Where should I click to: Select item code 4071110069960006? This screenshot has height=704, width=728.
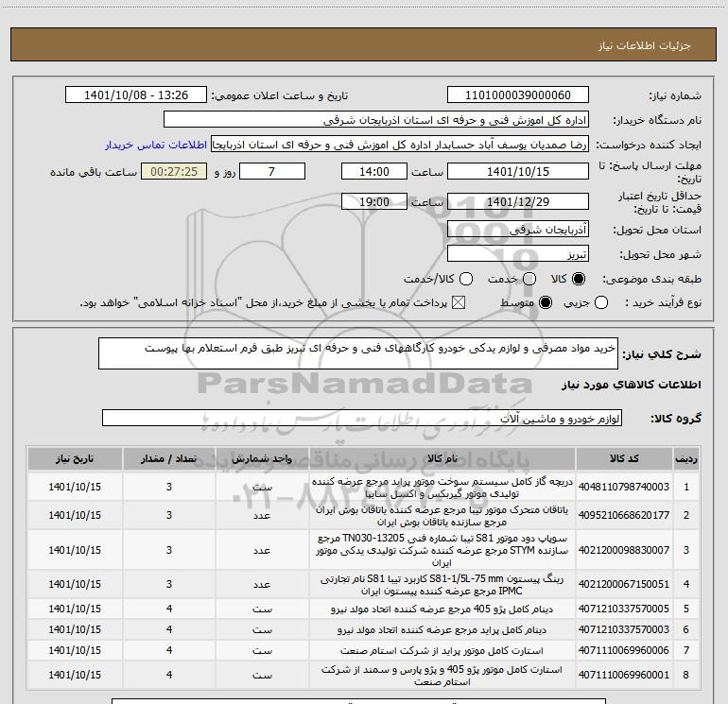tap(624, 651)
